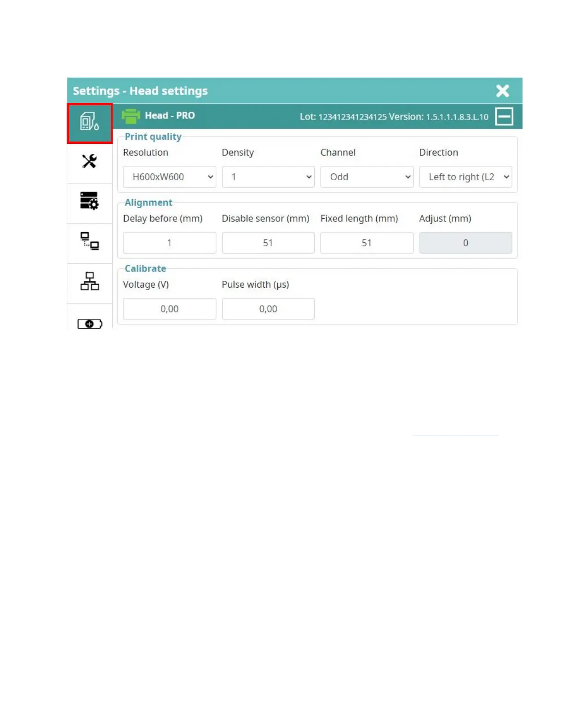The height and width of the screenshot is (728, 563).
Task: Click the Calibrate section label
Action: click(x=145, y=268)
